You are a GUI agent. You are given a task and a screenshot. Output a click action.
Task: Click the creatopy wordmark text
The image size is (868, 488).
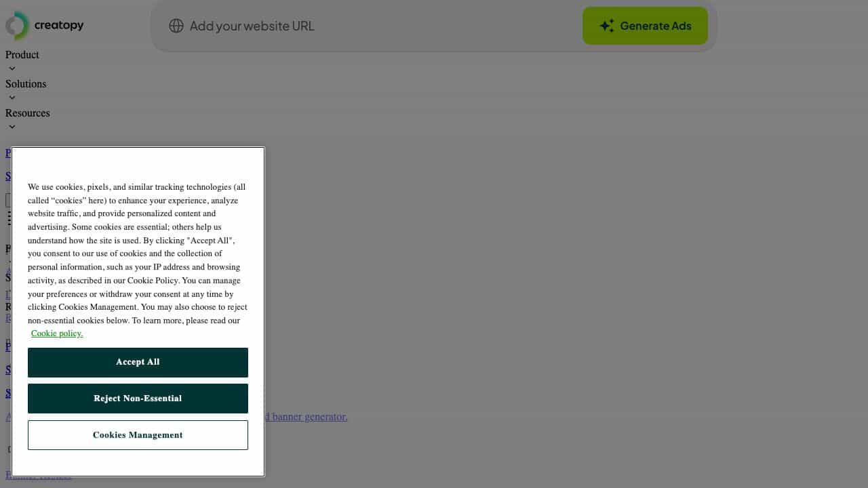click(59, 26)
